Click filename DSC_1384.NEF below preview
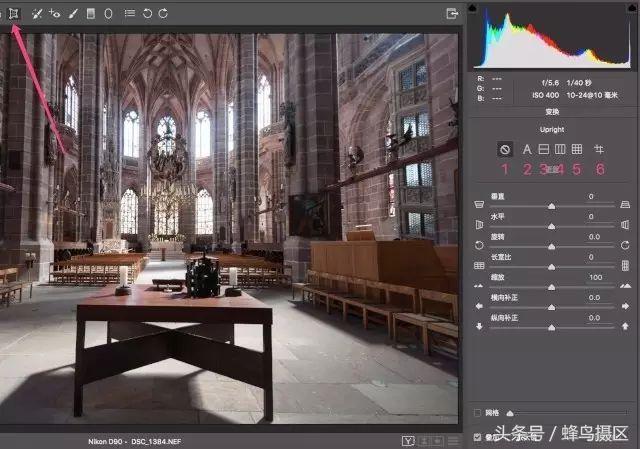 pos(156,441)
